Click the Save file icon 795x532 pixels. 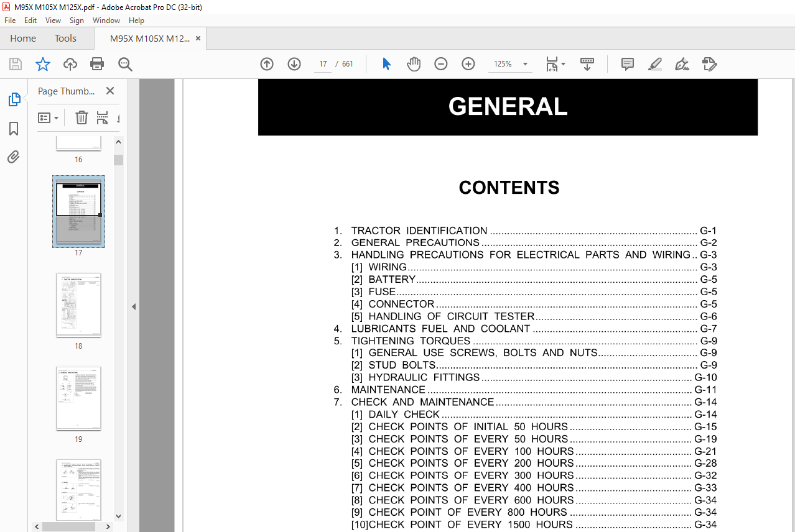pyautogui.click(x=16, y=64)
